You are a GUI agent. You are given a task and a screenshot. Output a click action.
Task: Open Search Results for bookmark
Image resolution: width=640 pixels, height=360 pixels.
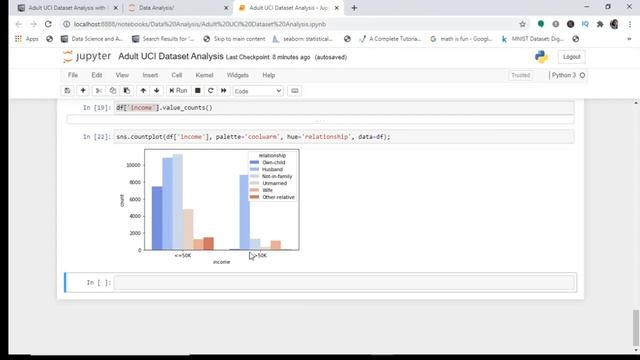pyautogui.click(x=163, y=39)
